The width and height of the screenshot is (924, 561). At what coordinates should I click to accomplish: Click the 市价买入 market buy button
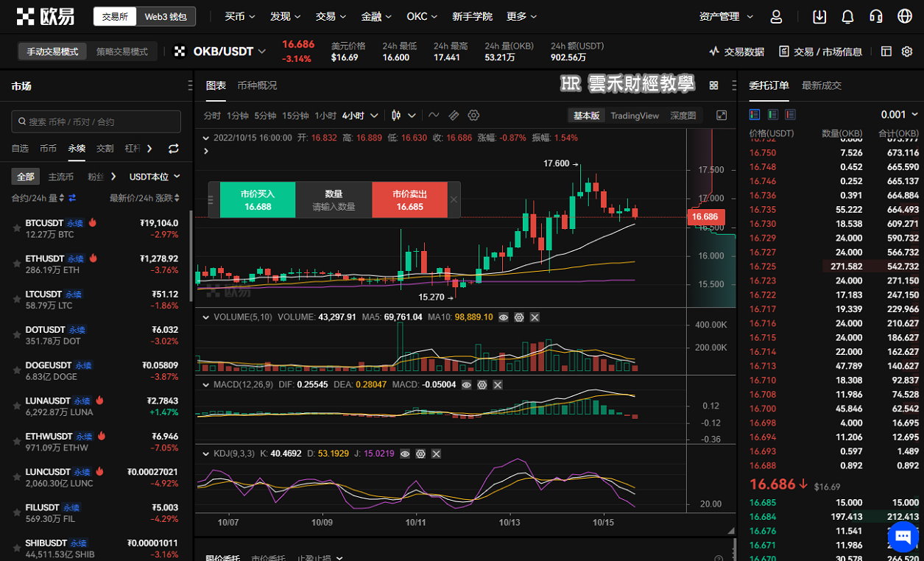point(258,200)
